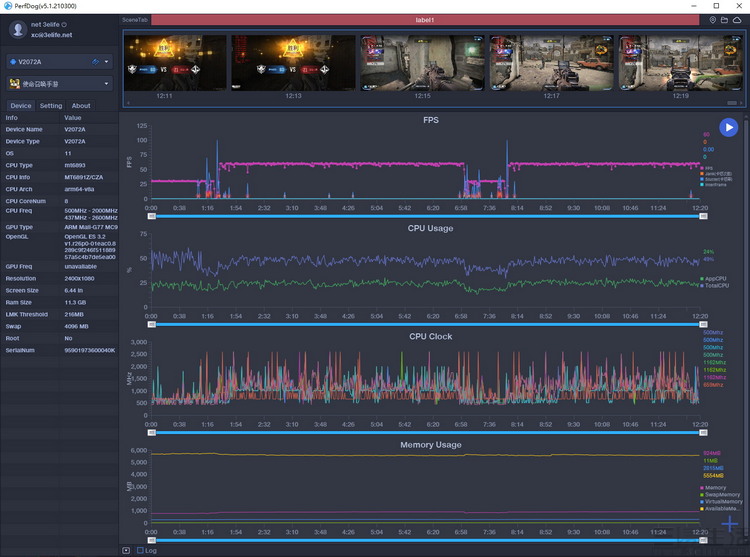Toggle VirtualMemory series in Memory legend
This screenshot has width=750, height=557.
click(x=721, y=502)
